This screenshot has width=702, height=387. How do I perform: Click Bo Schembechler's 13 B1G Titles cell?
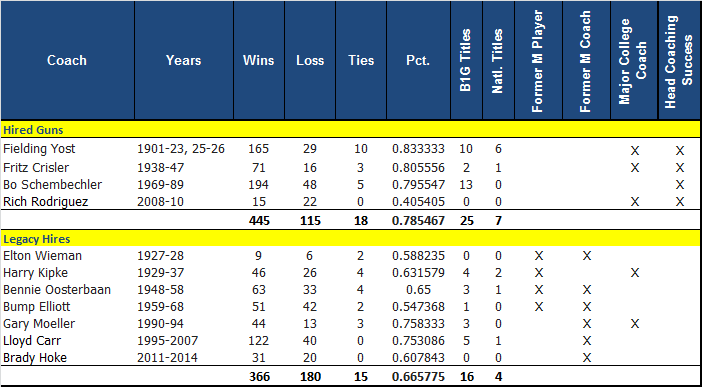[x=467, y=185]
